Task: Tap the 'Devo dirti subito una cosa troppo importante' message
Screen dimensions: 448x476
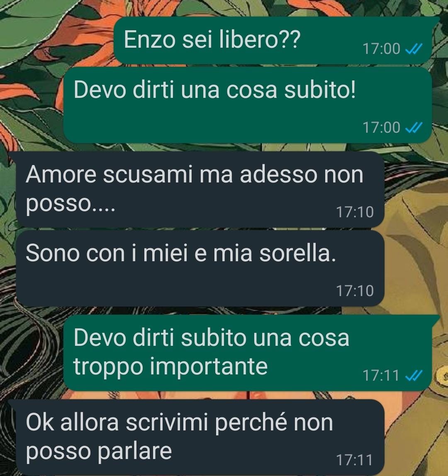Action: coord(248,353)
